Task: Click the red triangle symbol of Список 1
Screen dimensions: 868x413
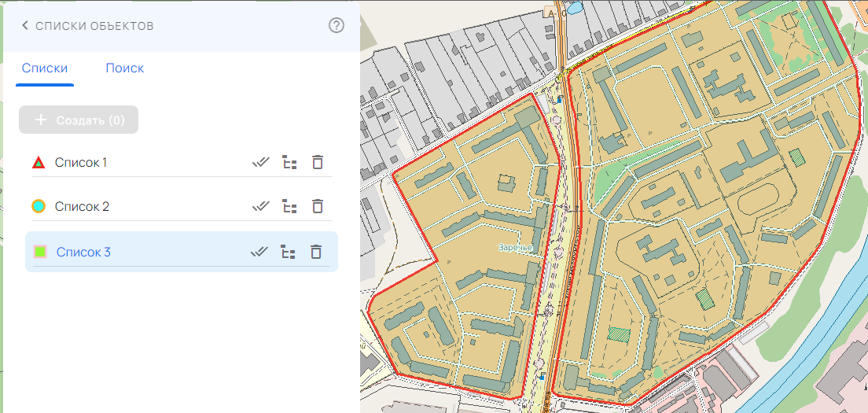Action: point(39,163)
